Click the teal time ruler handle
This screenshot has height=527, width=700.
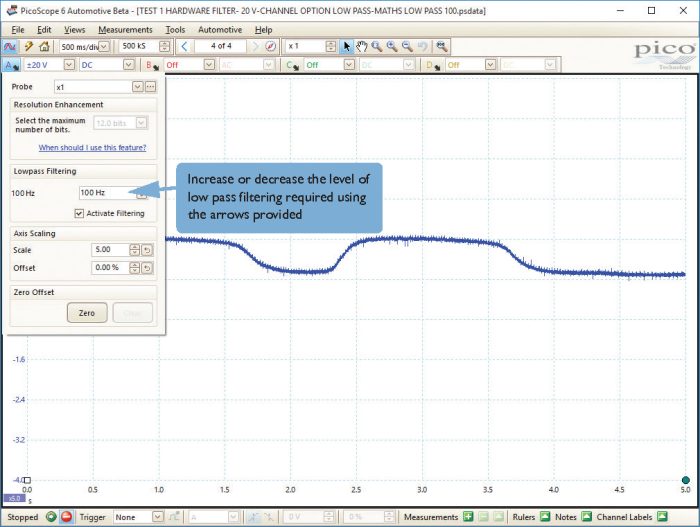[x=686, y=480]
